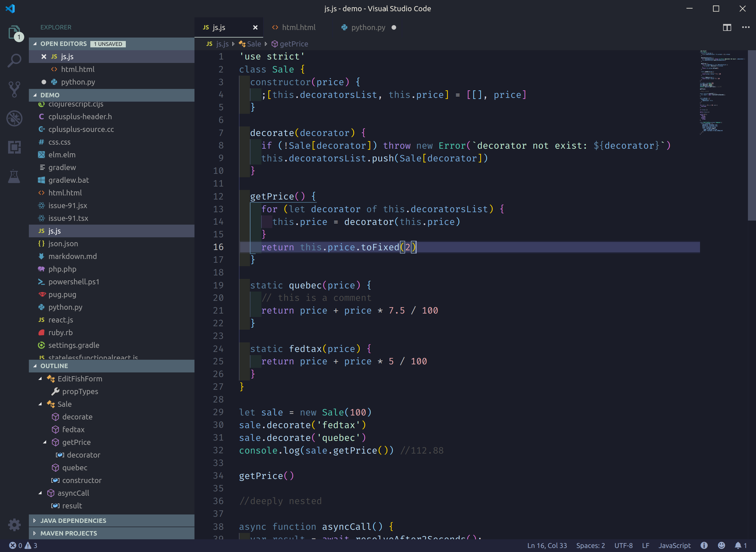The width and height of the screenshot is (756, 552).
Task: Switch to the python.py tab
Action: 368,27
